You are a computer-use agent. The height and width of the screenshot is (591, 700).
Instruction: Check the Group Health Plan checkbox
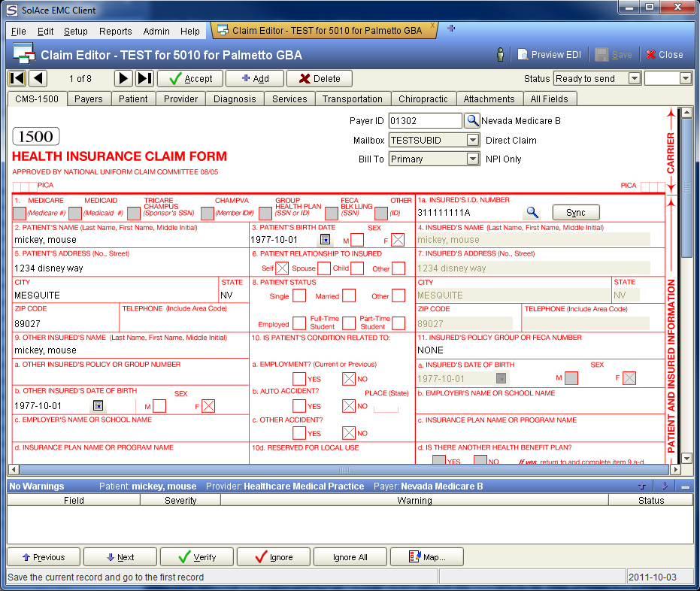click(265, 214)
